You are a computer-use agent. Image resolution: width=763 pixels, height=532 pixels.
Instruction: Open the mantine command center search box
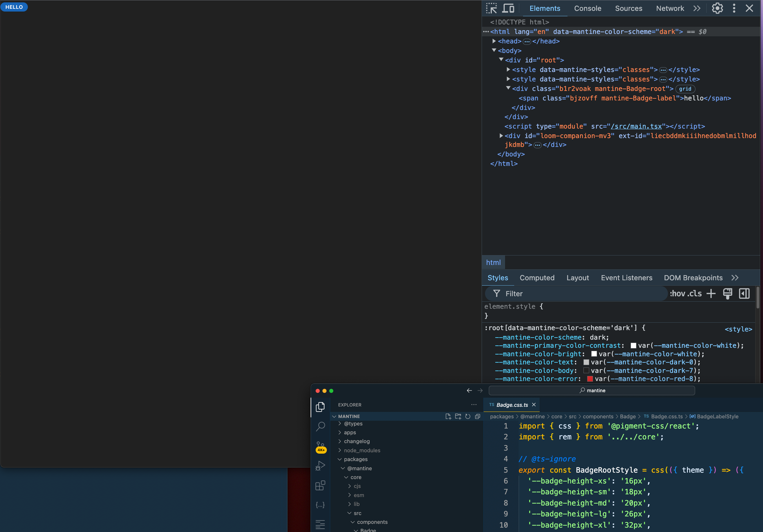(x=592, y=391)
